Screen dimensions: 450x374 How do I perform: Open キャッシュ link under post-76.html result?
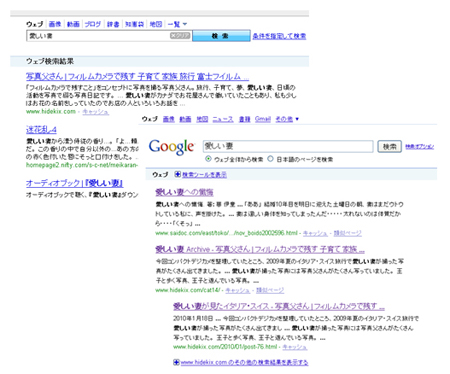tap(295, 347)
